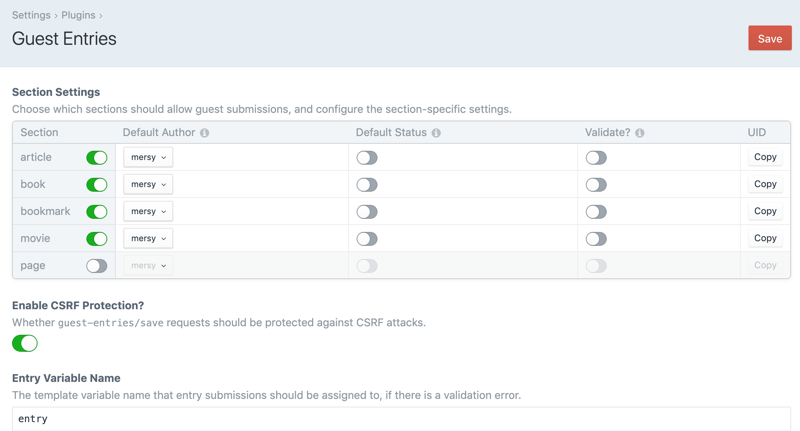Toggle Default Status for the article row
This screenshot has height=431, width=800.
pyautogui.click(x=367, y=158)
